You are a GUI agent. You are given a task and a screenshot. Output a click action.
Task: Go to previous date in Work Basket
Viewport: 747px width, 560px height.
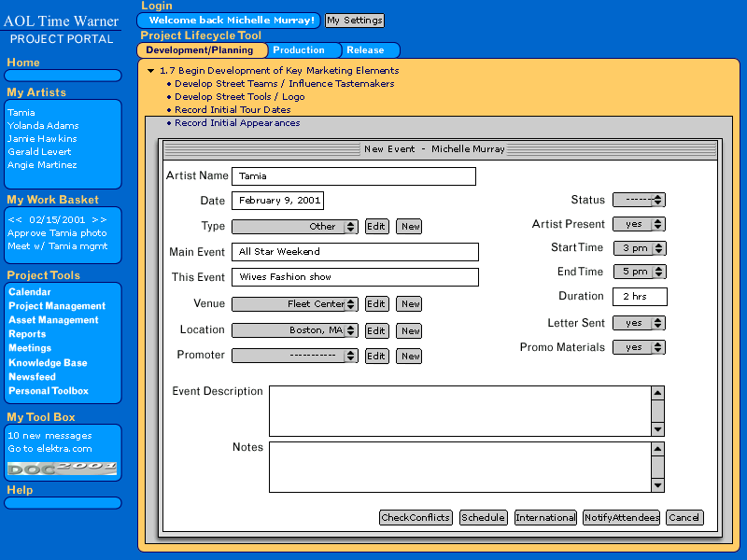click(x=15, y=220)
